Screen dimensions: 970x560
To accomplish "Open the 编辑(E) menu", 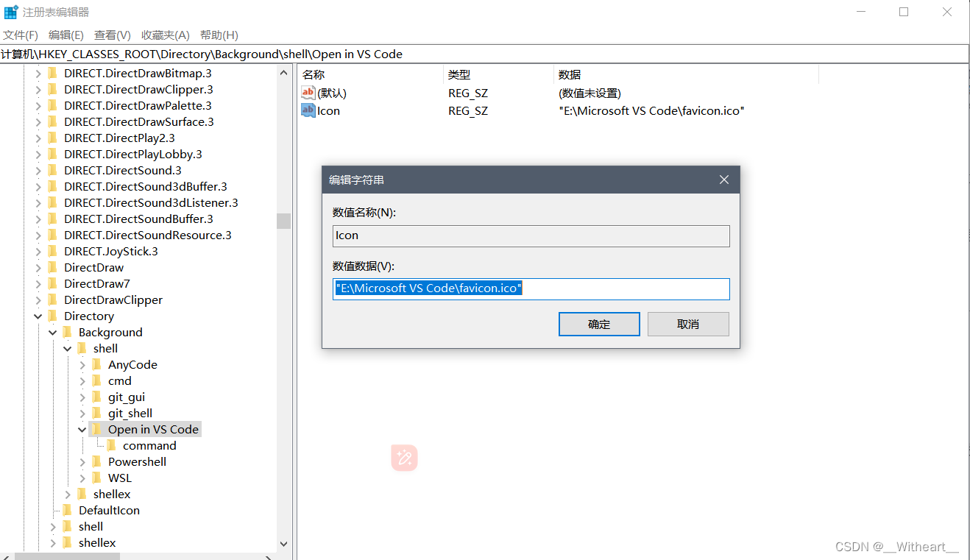I will (66, 35).
